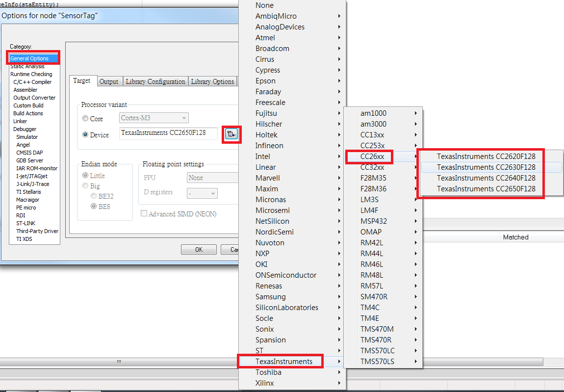Viewport: 564px width, 392px height.
Task: Expand the Xilinx vendor submenu
Action: click(292, 383)
